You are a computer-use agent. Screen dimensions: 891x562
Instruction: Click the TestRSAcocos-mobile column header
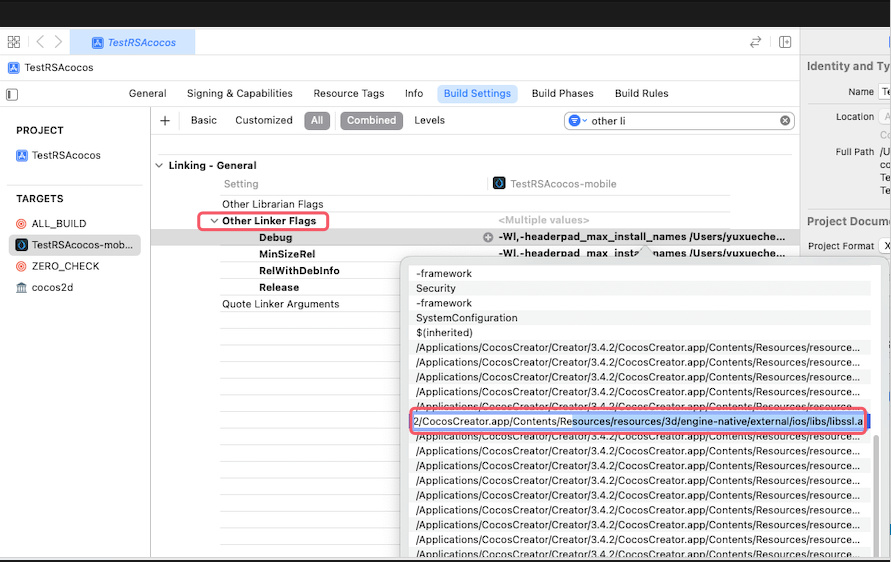[x=563, y=184]
